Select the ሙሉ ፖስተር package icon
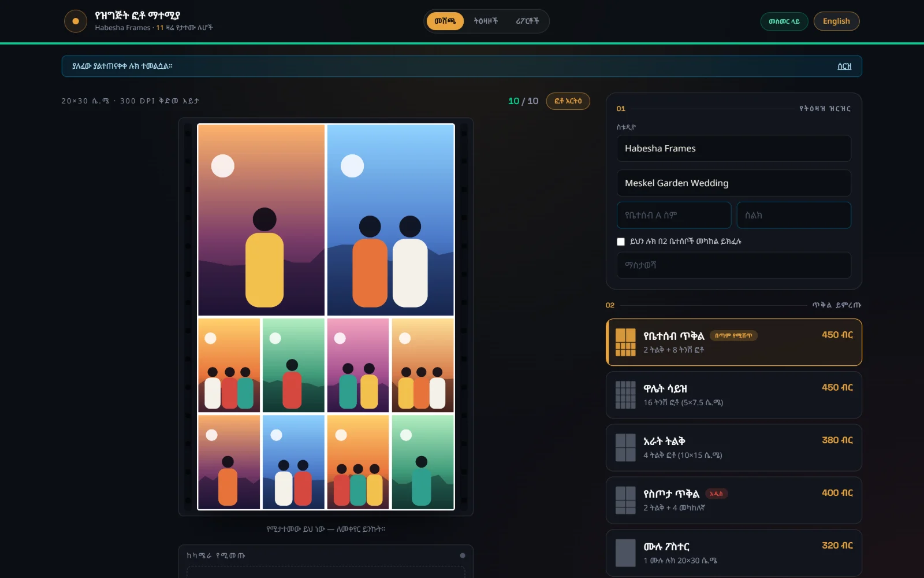This screenshot has height=578, width=924. coord(625,553)
